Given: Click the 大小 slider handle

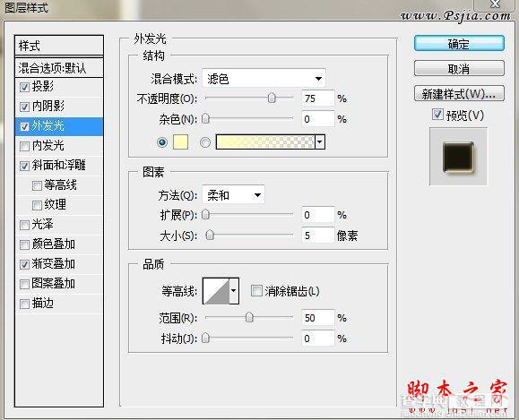Looking at the screenshot, I should tap(210, 236).
